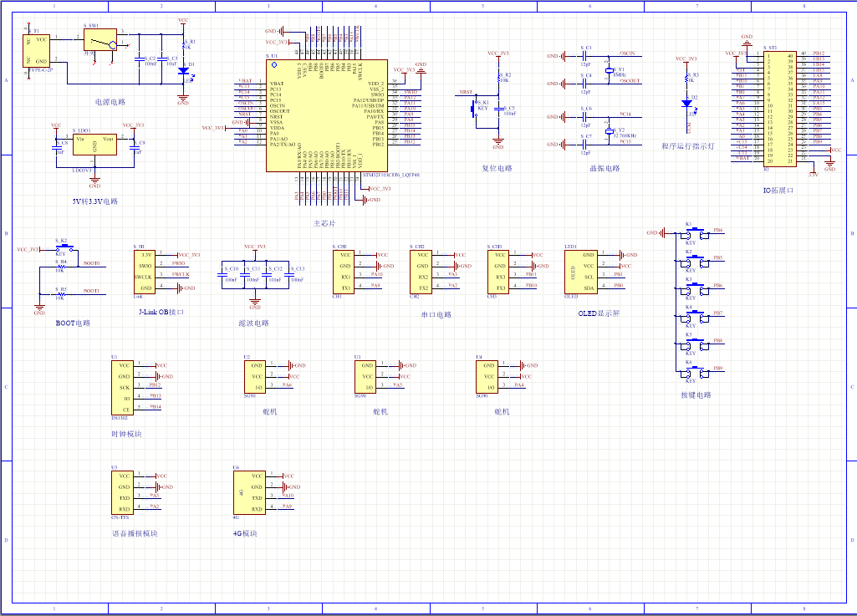The width and height of the screenshot is (857, 616).
Task: Select the S_Y2 32.768KHz crystal symbol
Action: click(x=609, y=132)
